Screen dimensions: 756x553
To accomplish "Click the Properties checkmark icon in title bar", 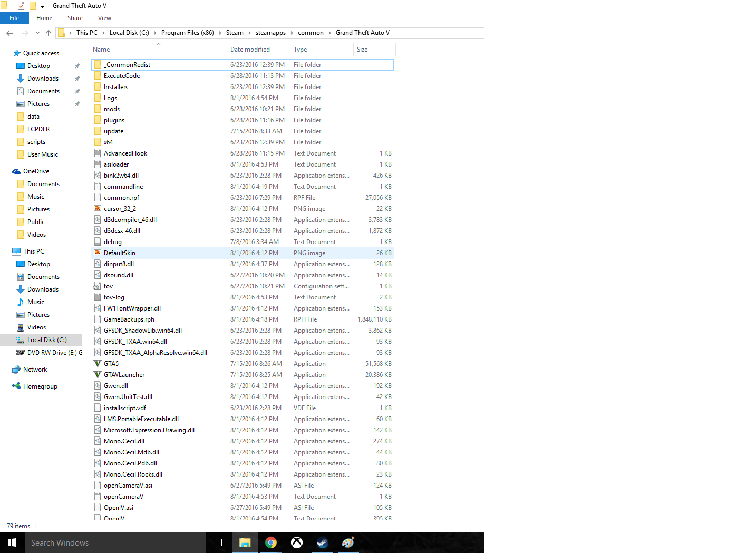I will pos(21,6).
